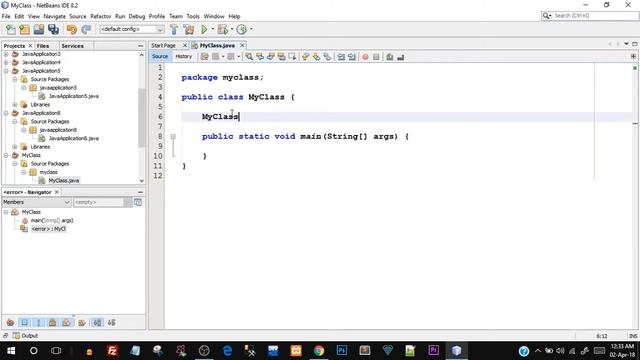
Task: Click the Previous Bookmark icon
Action: 305,57
